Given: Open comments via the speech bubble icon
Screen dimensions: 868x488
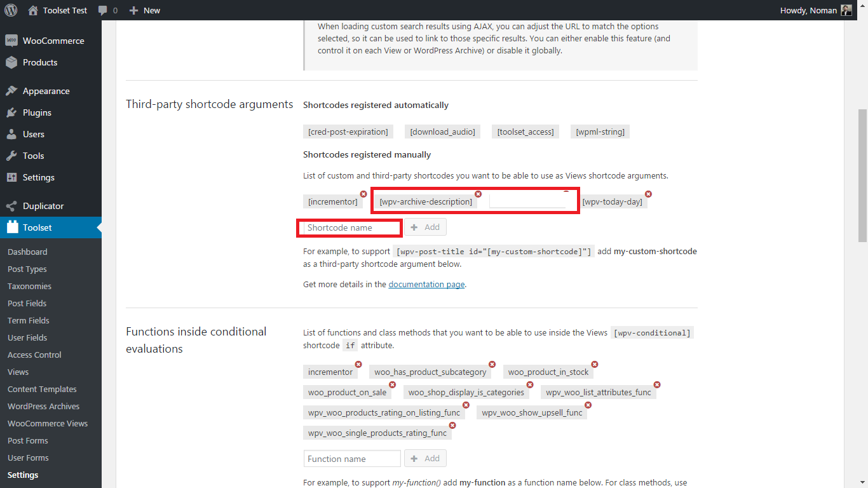Looking at the screenshot, I should click(x=102, y=10).
